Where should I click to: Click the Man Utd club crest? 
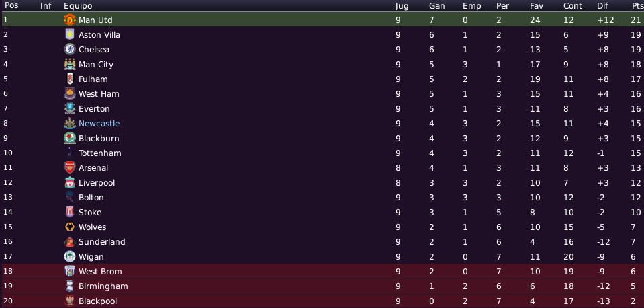(x=70, y=20)
